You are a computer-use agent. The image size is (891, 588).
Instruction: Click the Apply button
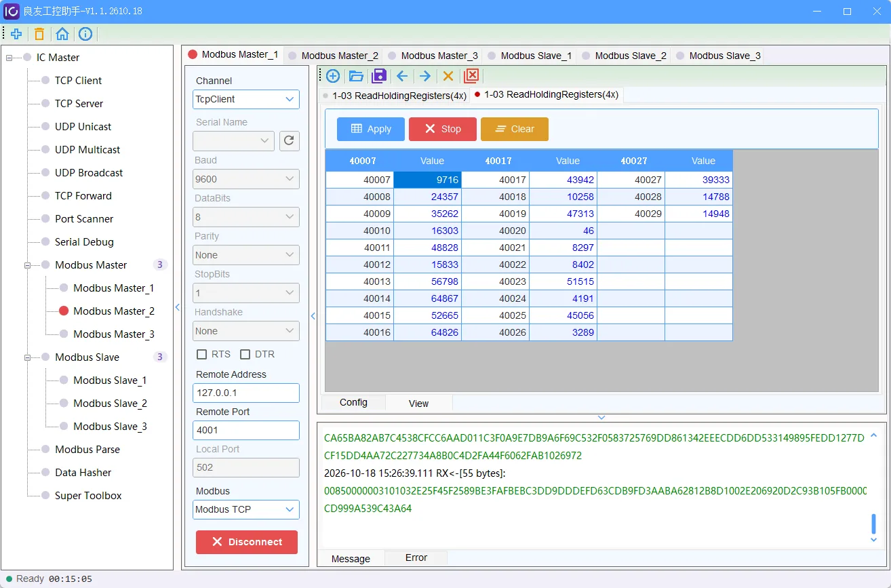[x=371, y=129]
